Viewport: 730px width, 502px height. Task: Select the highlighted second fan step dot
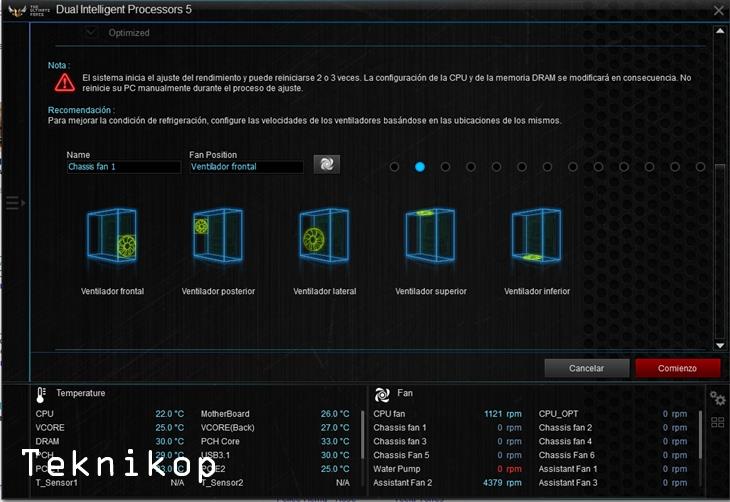click(420, 167)
